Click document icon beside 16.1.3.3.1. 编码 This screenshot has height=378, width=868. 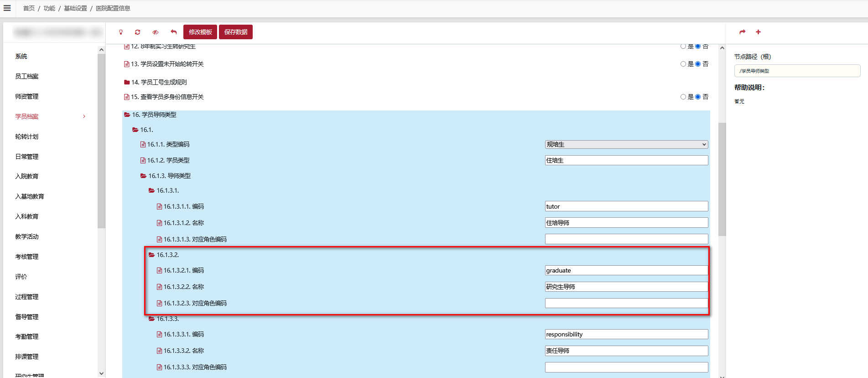[x=159, y=335]
